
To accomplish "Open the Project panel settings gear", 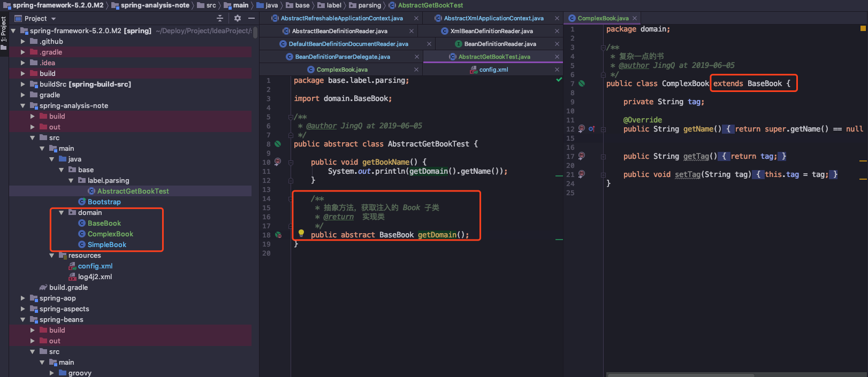I will coord(238,18).
